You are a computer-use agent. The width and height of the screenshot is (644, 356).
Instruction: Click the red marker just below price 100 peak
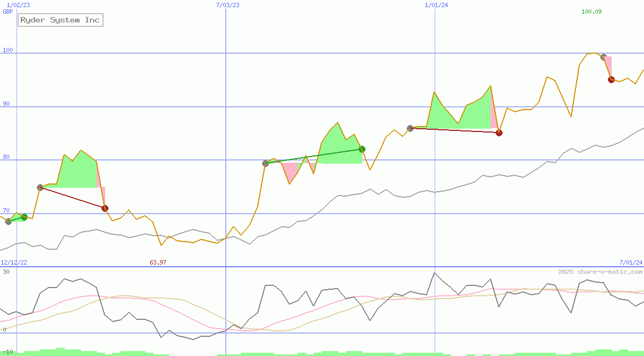(611, 79)
